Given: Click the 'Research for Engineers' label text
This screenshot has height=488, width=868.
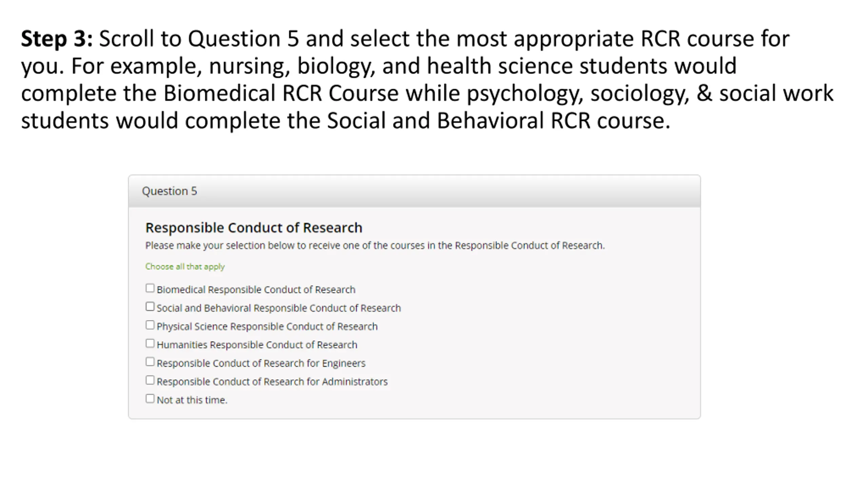Looking at the screenshot, I should (x=314, y=363).
